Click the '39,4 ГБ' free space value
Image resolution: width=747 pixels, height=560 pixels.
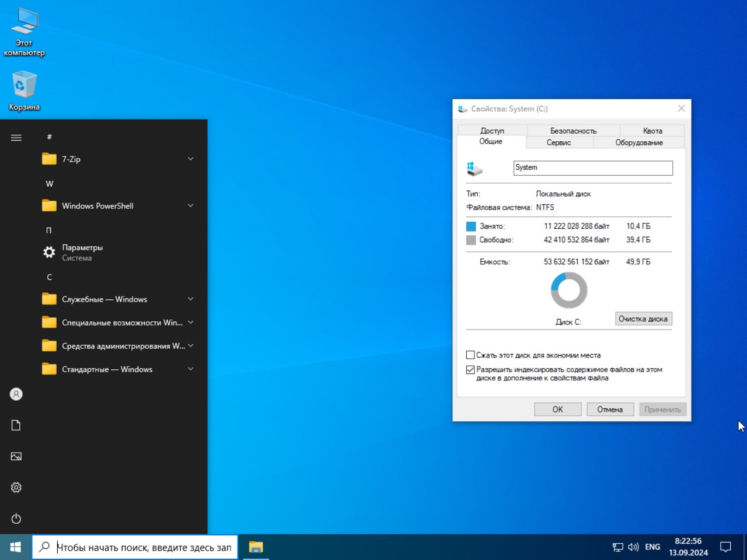[638, 240]
